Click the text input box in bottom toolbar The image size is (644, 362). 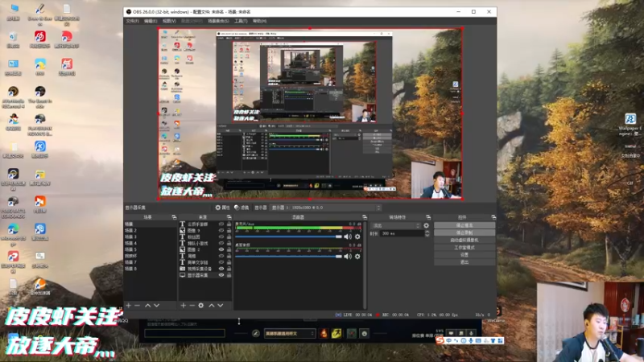185,333
